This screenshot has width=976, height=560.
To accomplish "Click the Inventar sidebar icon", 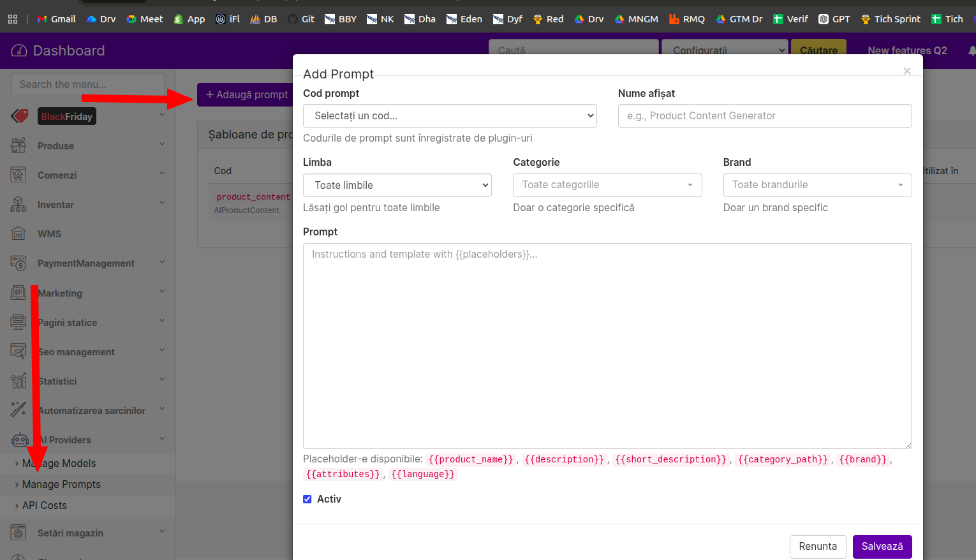I will tap(18, 204).
